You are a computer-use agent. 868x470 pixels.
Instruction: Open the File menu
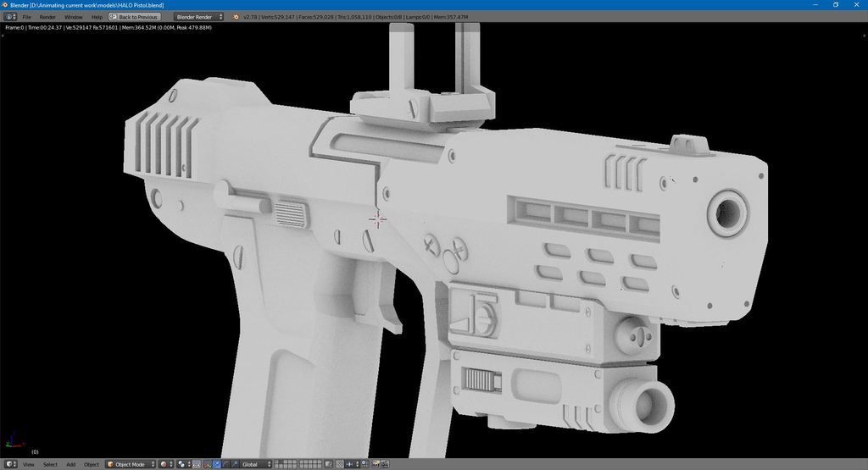tap(26, 17)
